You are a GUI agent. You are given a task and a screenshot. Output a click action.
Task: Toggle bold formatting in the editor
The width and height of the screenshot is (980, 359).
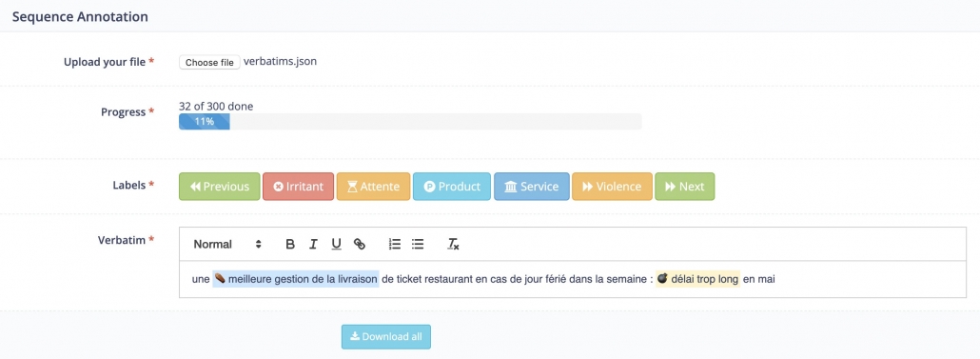coord(290,245)
